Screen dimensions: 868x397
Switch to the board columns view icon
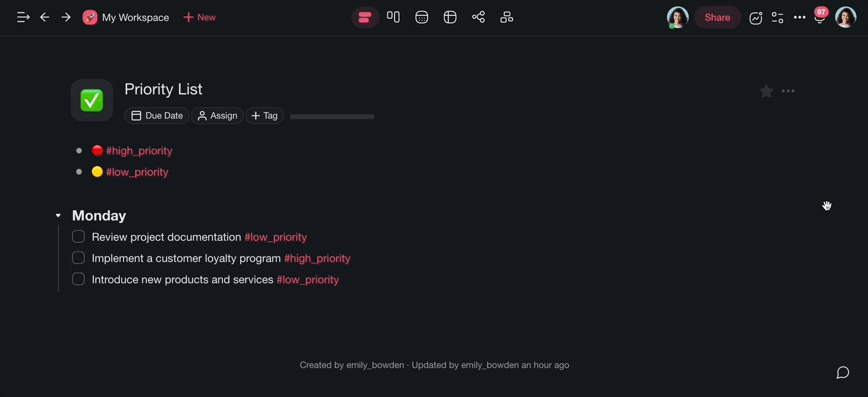tap(393, 17)
